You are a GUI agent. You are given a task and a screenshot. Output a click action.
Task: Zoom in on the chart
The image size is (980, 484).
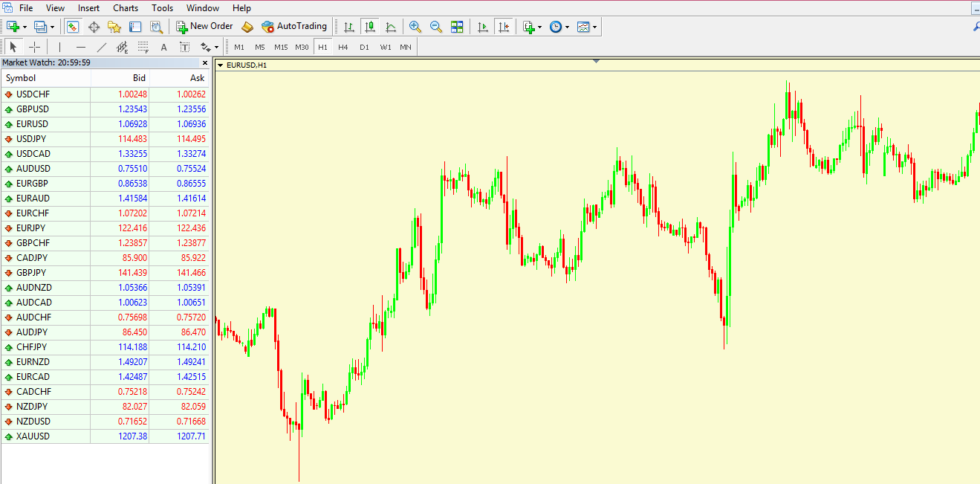pos(415,27)
